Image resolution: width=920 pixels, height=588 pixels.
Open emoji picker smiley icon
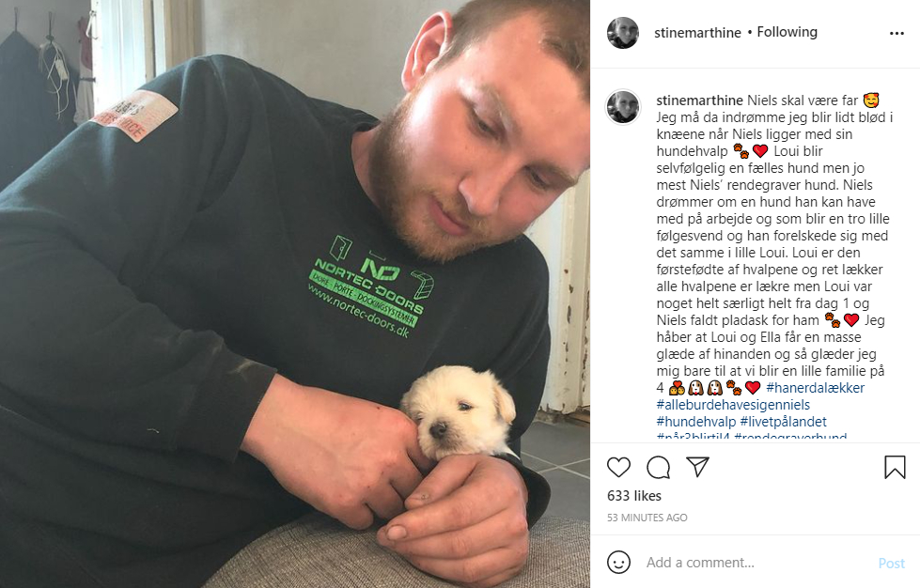click(618, 563)
